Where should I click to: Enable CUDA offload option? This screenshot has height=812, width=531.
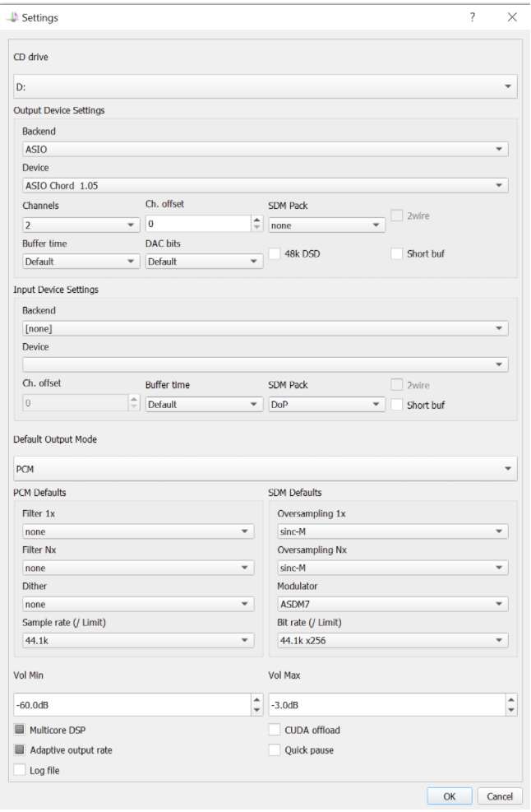(x=275, y=730)
